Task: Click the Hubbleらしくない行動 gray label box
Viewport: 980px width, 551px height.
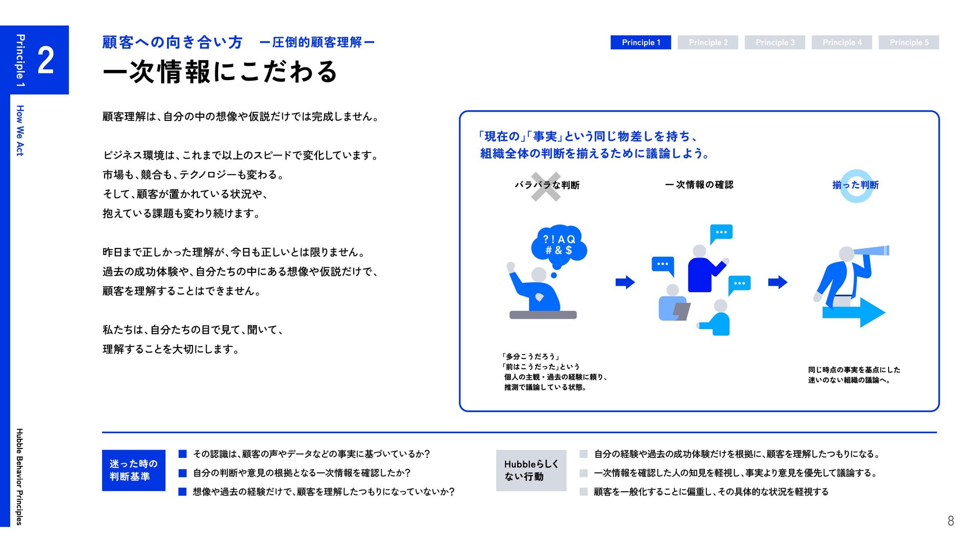Action: (x=531, y=470)
